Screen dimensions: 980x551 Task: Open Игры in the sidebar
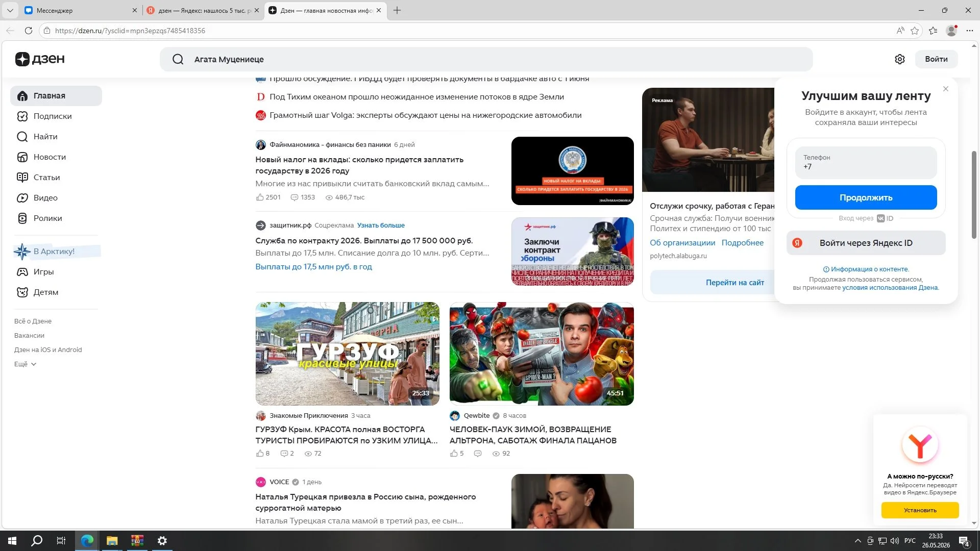(x=56, y=272)
